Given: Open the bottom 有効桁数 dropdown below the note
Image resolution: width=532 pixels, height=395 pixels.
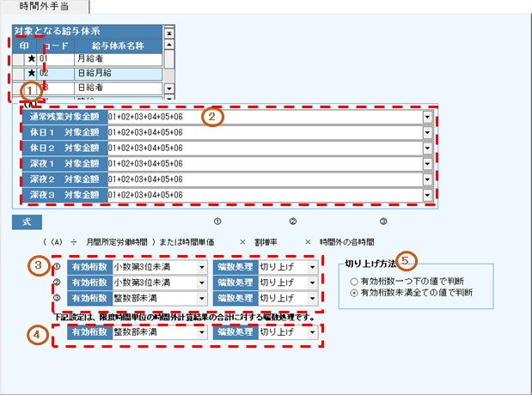Looking at the screenshot, I should tap(201, 331).
